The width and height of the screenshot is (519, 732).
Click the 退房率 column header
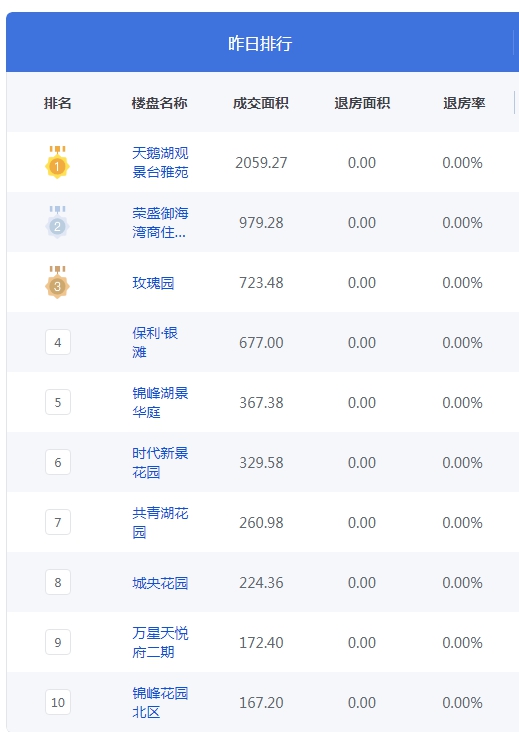pos(464,103)
